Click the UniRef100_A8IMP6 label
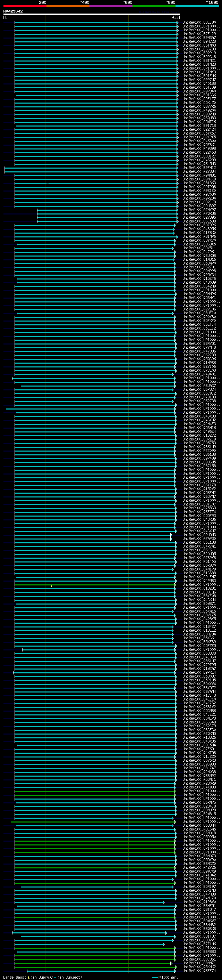Screen dimensions: 222x980 click(x=199, y=237)
